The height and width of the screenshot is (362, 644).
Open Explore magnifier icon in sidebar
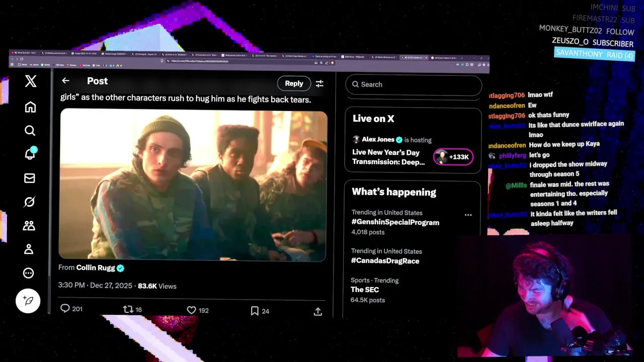coord(30,131)
